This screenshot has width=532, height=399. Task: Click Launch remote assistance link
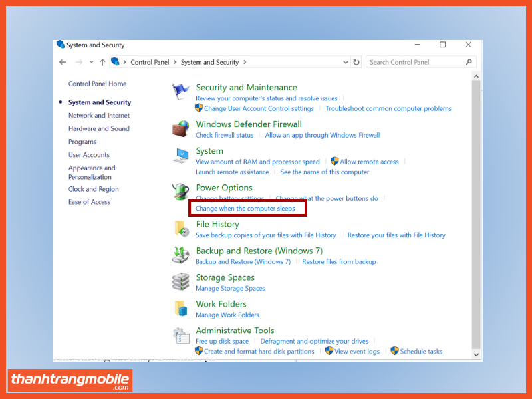(x=232, y=172)
